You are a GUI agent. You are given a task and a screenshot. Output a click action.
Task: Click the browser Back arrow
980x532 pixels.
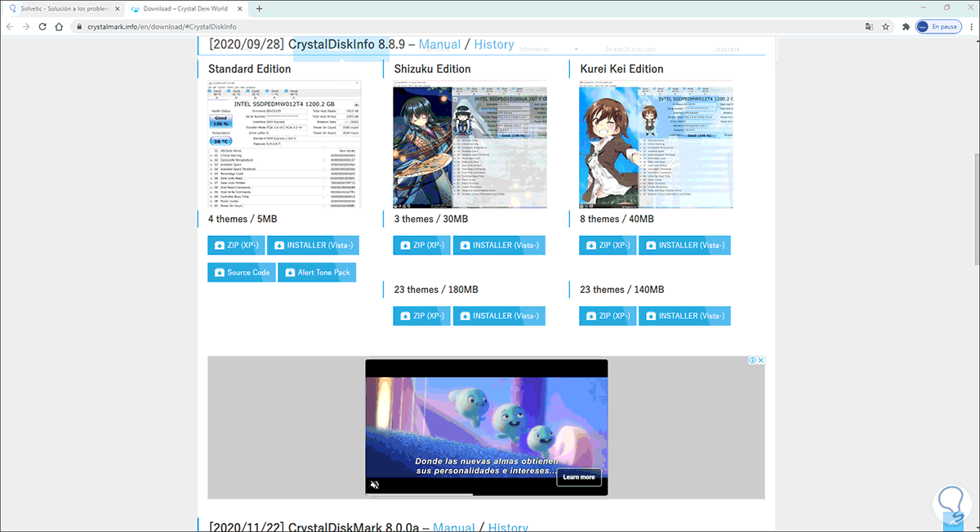point(9,26)
